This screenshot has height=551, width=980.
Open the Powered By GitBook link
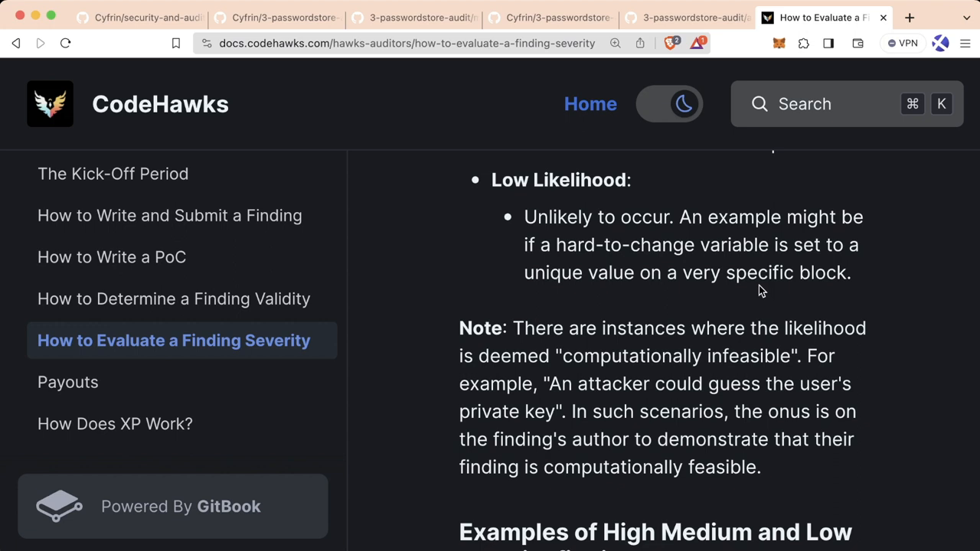click(172, 506)
